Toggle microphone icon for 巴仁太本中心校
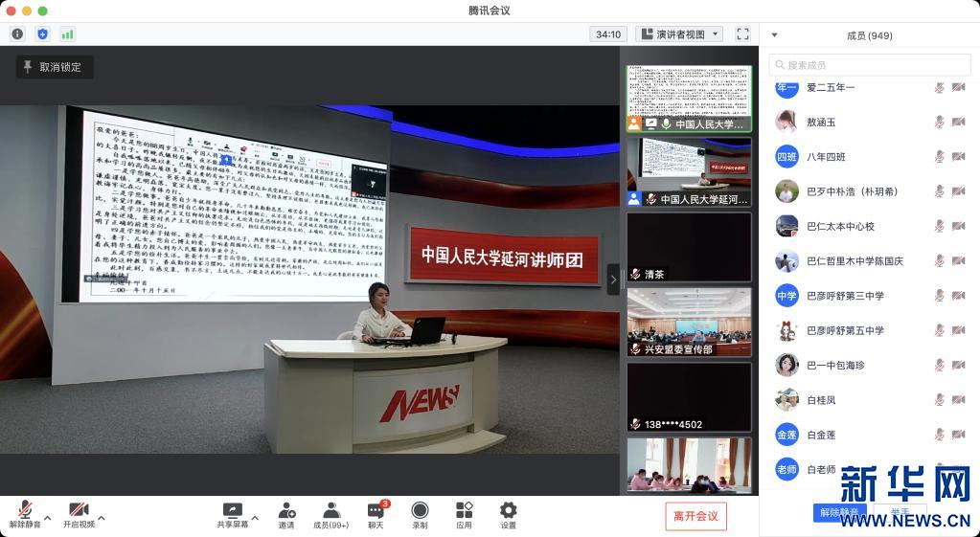The width and height of the screenshot is (980, 537). tap(939, 226)
